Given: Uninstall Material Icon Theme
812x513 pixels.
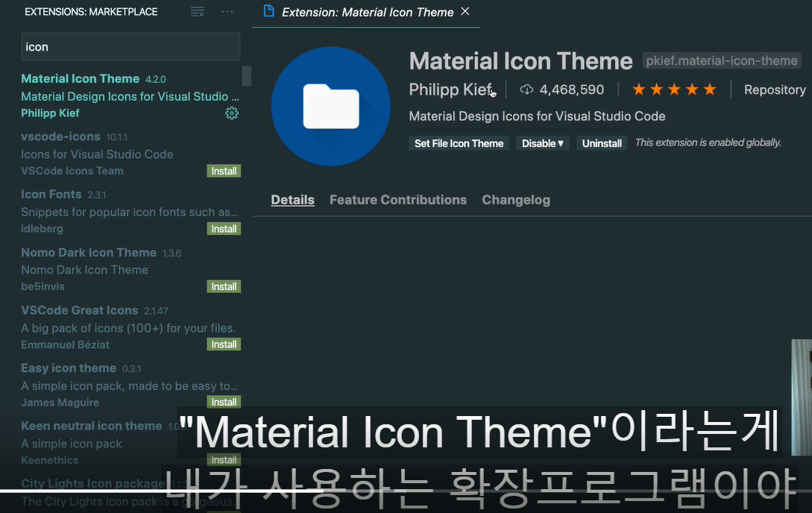Looking at the screenshot, I should 602,143.
